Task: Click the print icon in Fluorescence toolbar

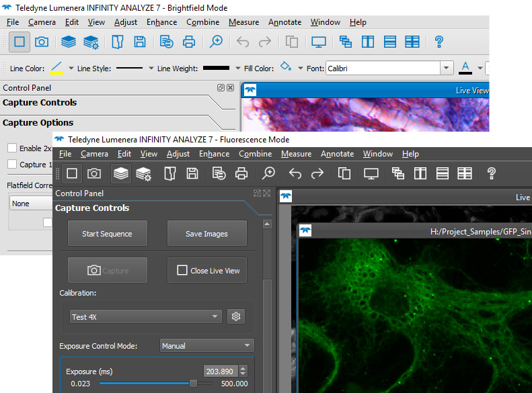Action: [241, 173]
